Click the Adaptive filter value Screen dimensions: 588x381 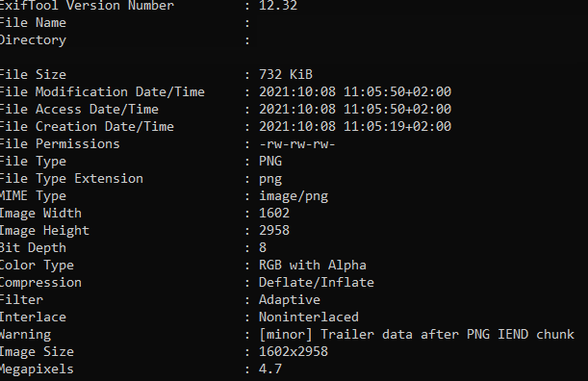pos(289,299)
